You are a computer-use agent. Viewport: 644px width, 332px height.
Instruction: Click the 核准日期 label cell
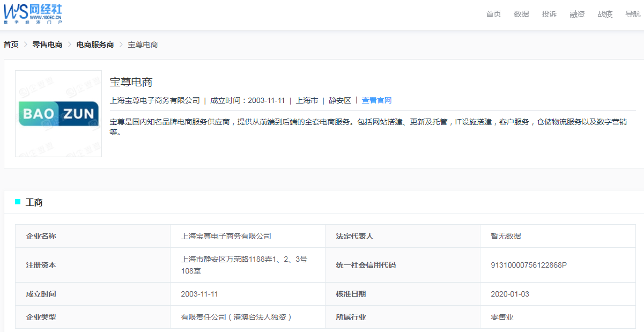pos(403,294)
